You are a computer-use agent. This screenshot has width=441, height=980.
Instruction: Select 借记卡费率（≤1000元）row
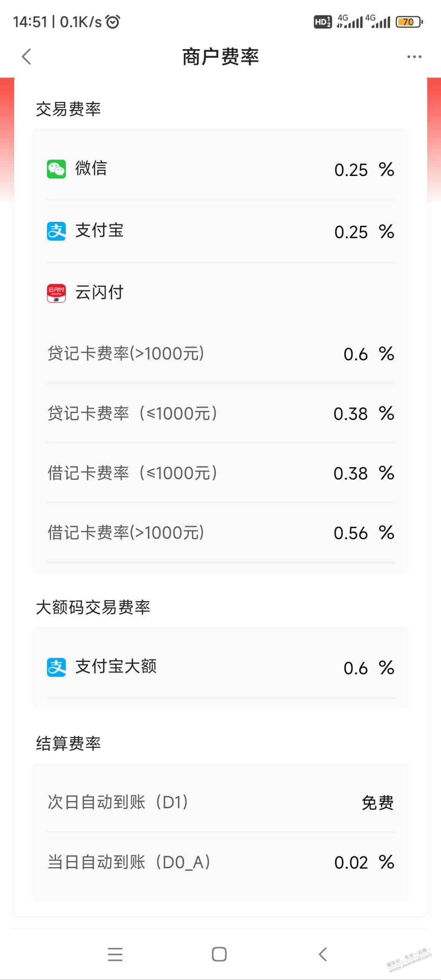click(221, 473)
